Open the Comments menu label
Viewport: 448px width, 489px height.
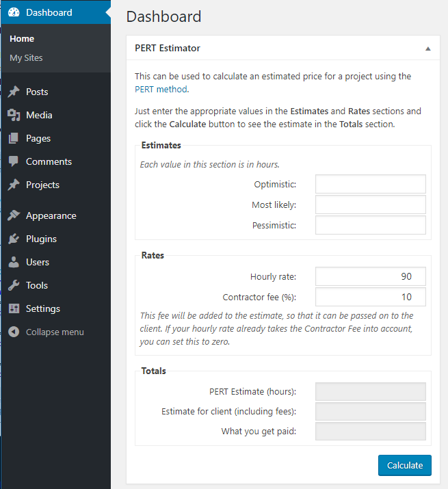pyautogui.click(x=49, y=161)
